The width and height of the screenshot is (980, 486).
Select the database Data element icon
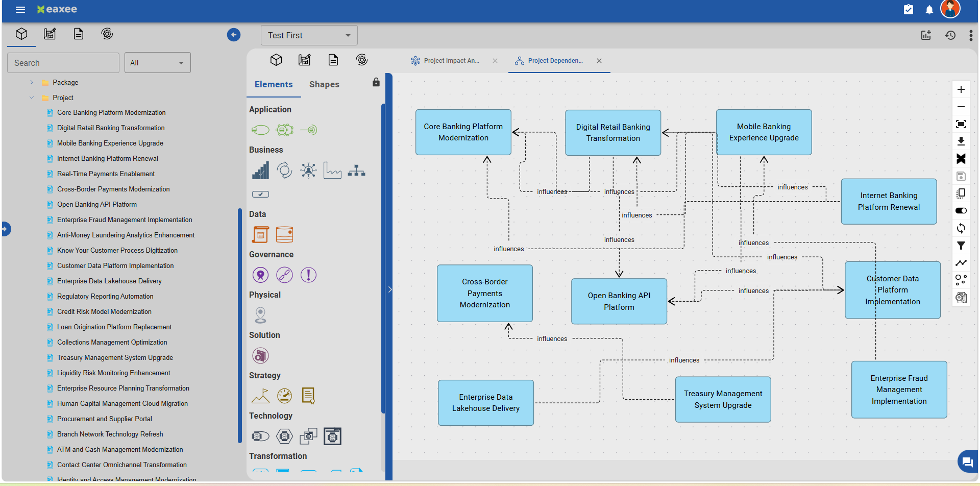(284, 234)
